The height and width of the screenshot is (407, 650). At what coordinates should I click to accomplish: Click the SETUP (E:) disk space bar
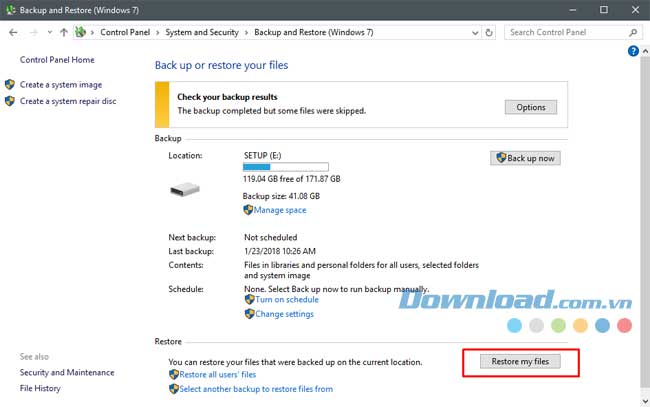tap(286, 167)
